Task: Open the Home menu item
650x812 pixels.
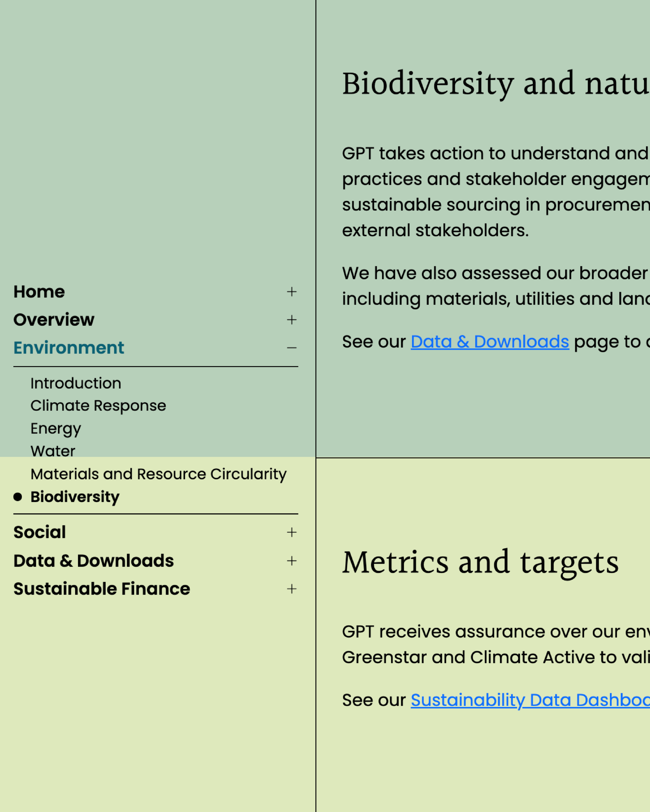Action: 39,292
